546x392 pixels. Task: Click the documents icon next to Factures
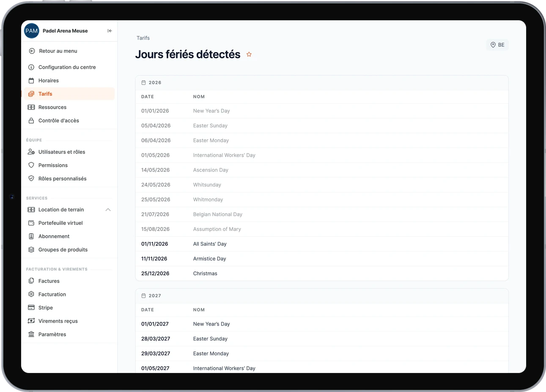[31, 281]
